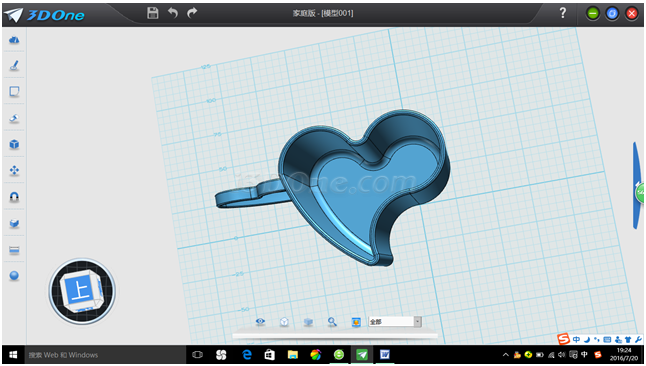Undo the last action
Viewport: 646px width, 366px height.
[x=173, y=13]
